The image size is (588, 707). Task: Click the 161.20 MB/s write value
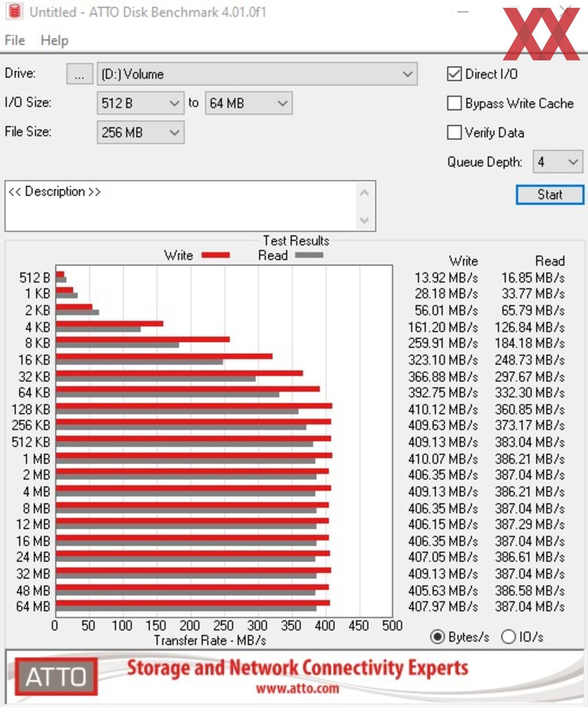tap(443, 327)
